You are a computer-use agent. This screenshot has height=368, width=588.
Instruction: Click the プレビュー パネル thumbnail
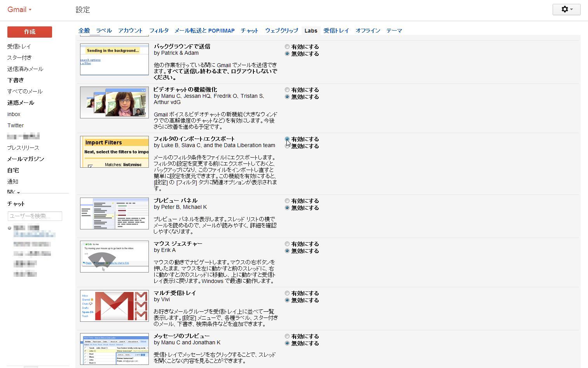[114, 214]
